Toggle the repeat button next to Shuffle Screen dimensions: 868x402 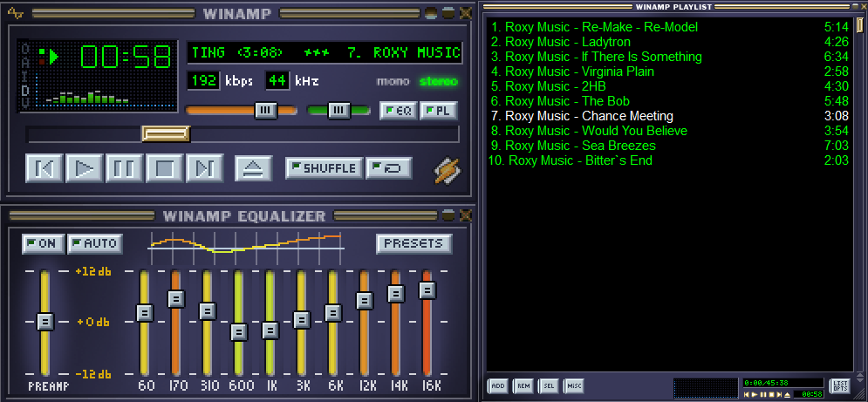(388, 167)
